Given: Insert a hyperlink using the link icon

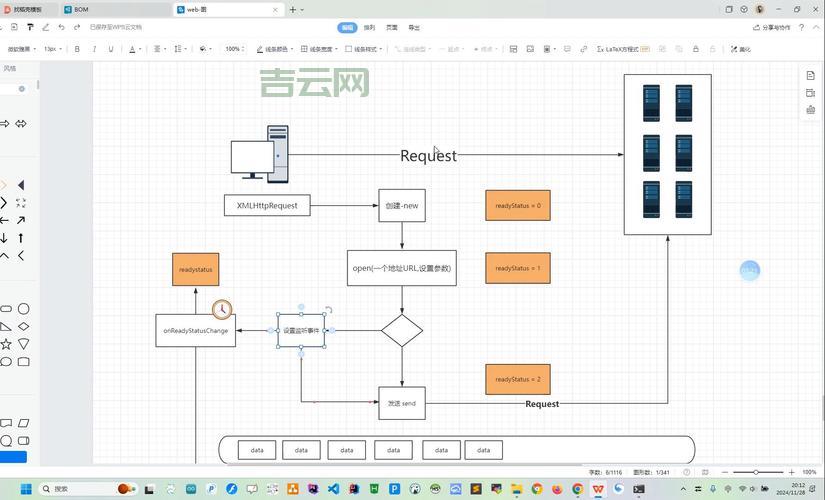Looking at the screenshot, I should pos(583,48).
